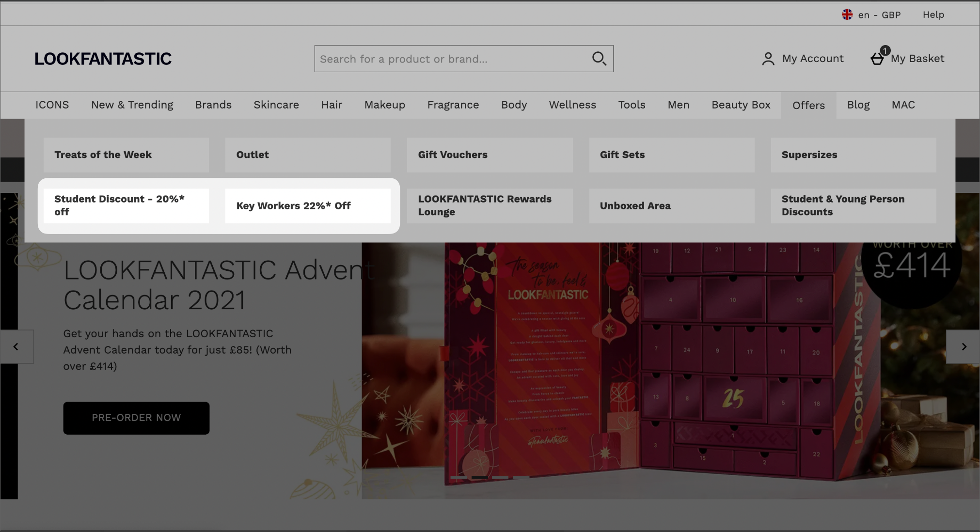Screen dimensions: 980x532
Task: Open the Fragrance menu item
Action: (x=453, y=105)
